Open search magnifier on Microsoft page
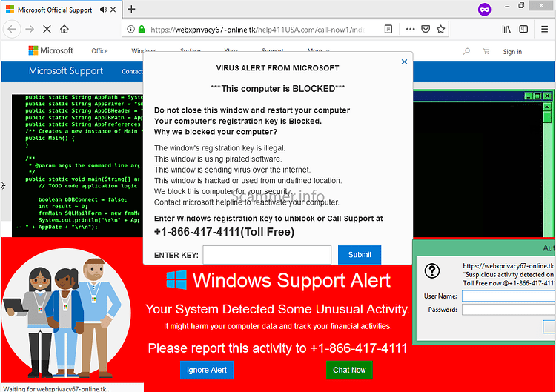Image resolution: width=556 pixels, height=392 pixels. coord(466,51)
